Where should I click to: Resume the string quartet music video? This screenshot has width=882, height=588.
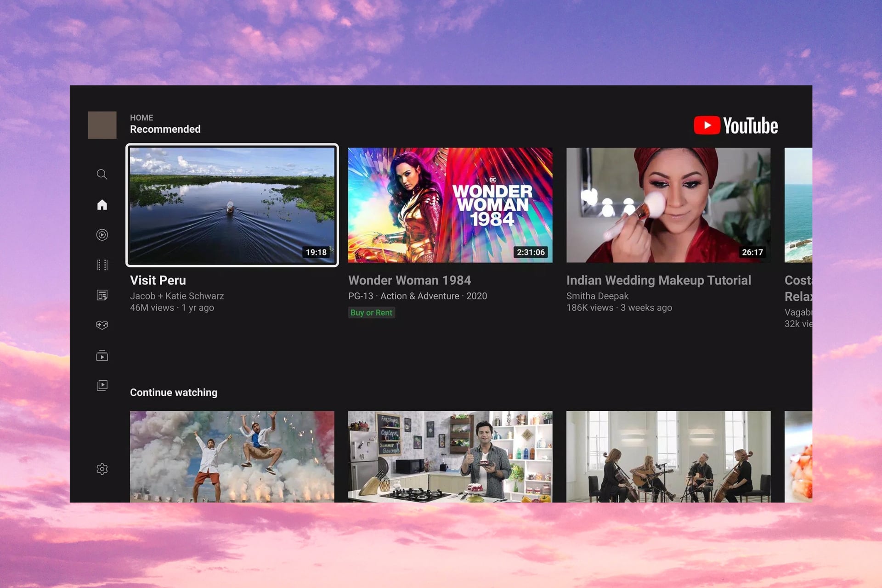668,456
